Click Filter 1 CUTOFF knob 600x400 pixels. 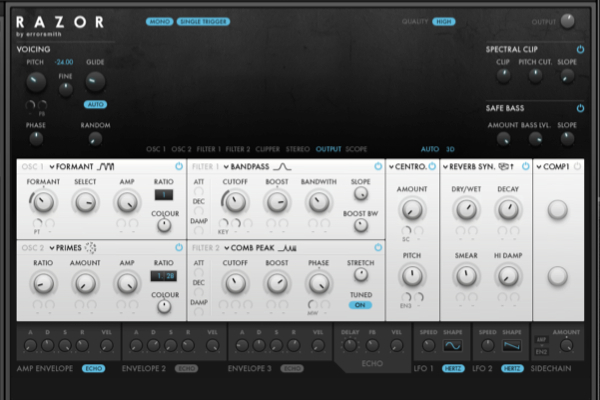(x=235, y=202)
